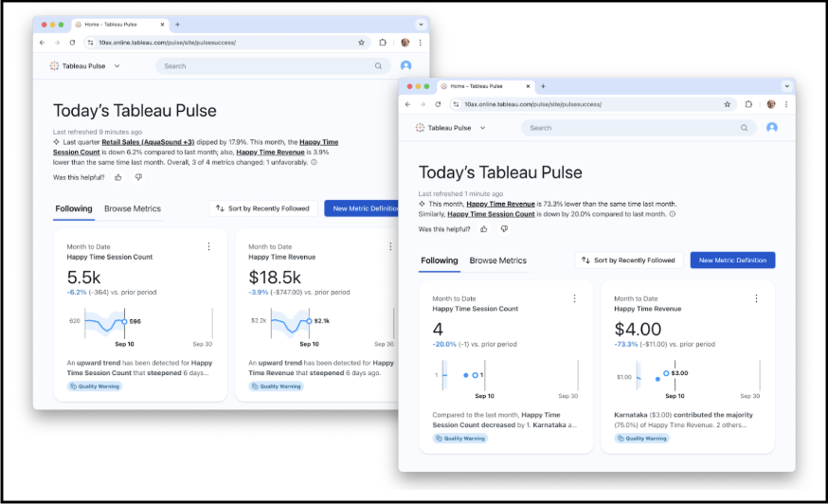Open Happy Time Revenue link, back window summary
Screen dimensions: 828x504
[270, 153]
